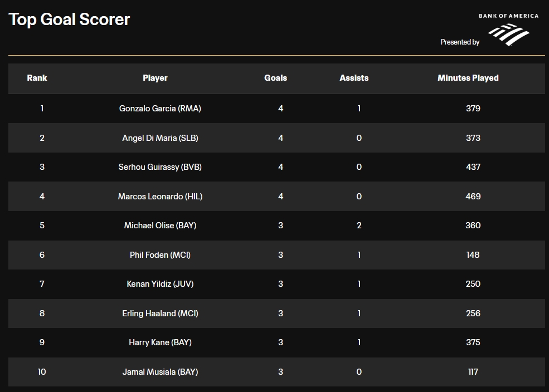Select the Assists column header

(x=354, y=78)
